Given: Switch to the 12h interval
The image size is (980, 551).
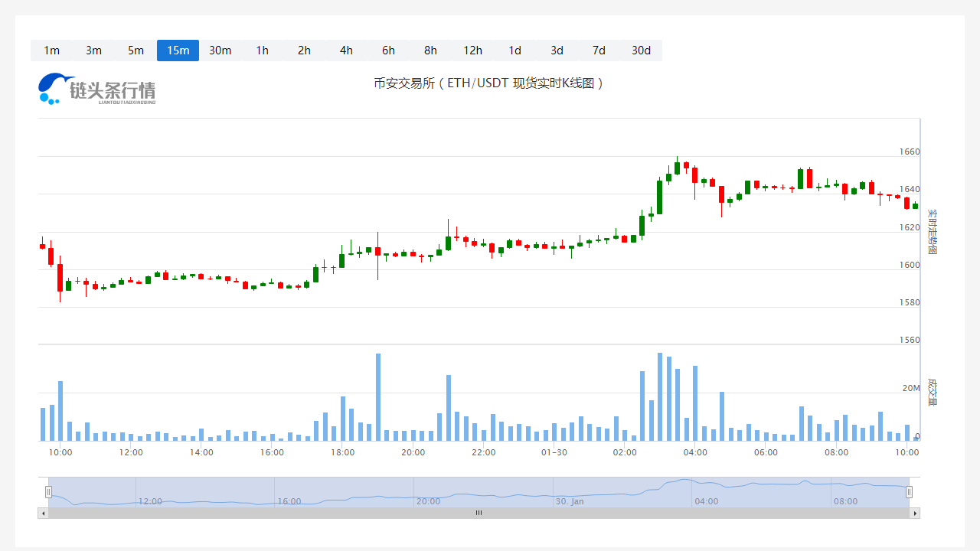Looking at the screenshot, I should coord(472,51).
